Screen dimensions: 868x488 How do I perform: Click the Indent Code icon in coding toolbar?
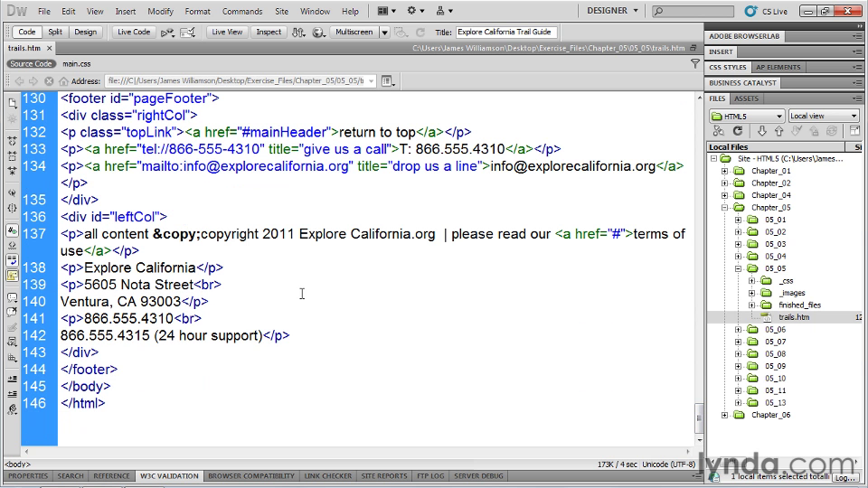[x=12, y=379]
